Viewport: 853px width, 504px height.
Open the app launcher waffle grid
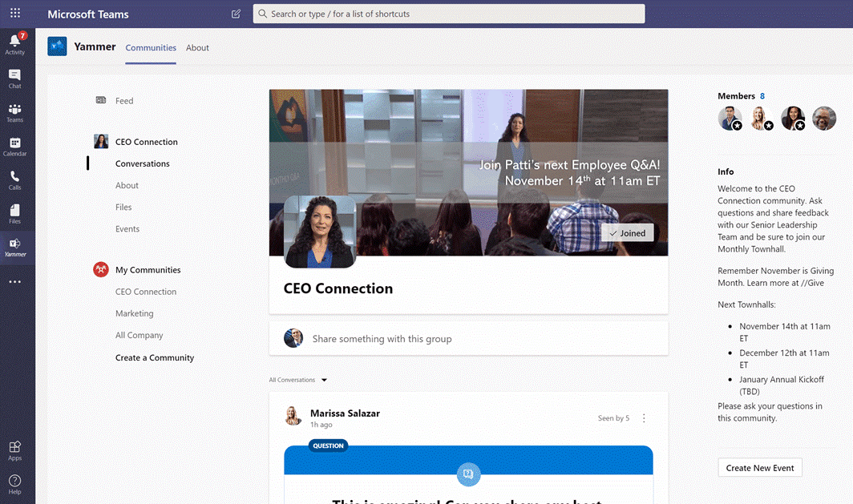[x=15, y=14]
